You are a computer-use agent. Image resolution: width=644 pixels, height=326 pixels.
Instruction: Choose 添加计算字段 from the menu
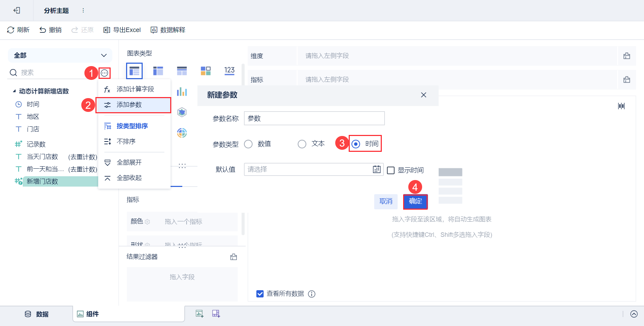point(134,89)
